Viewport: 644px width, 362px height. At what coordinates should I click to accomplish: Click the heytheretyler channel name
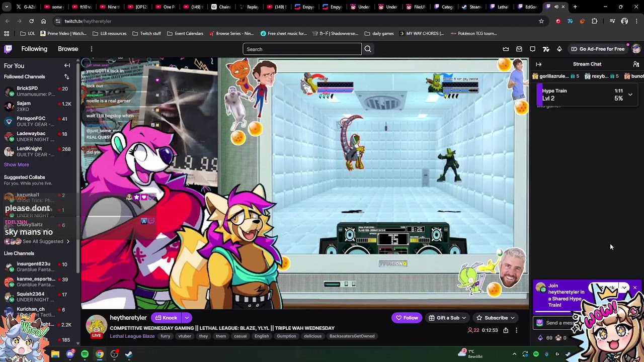(128, 318)
